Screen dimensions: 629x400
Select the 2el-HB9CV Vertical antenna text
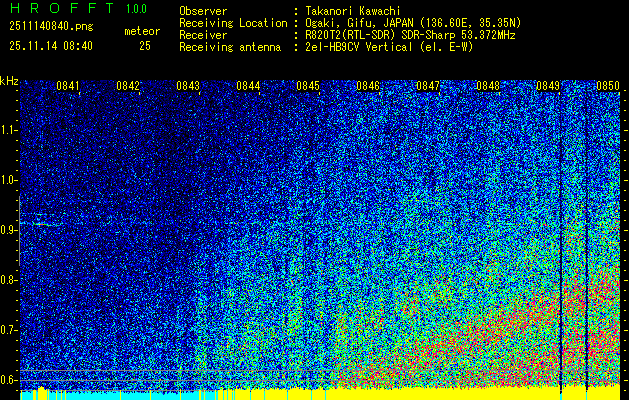point(389,47)
